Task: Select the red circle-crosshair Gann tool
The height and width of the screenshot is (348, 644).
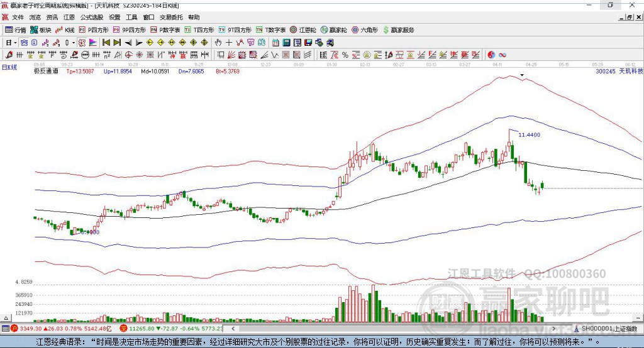Action: (x=128, y=55)
